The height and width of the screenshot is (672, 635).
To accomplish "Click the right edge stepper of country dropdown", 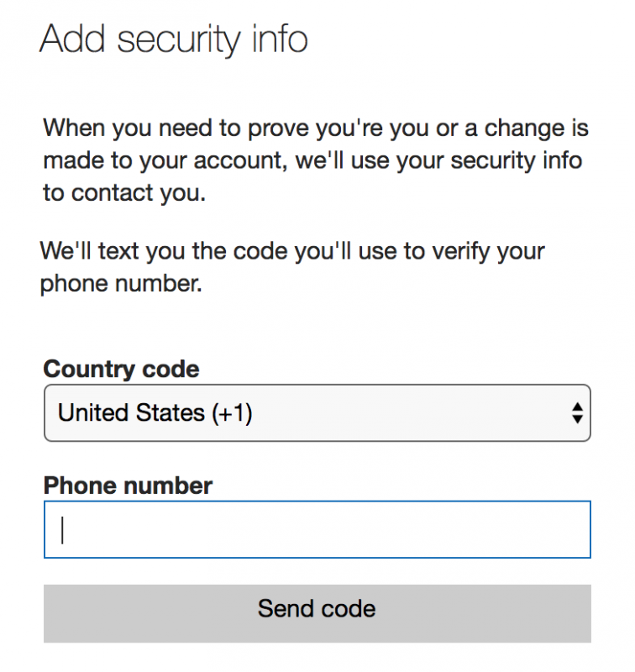I will pos(579,412).
